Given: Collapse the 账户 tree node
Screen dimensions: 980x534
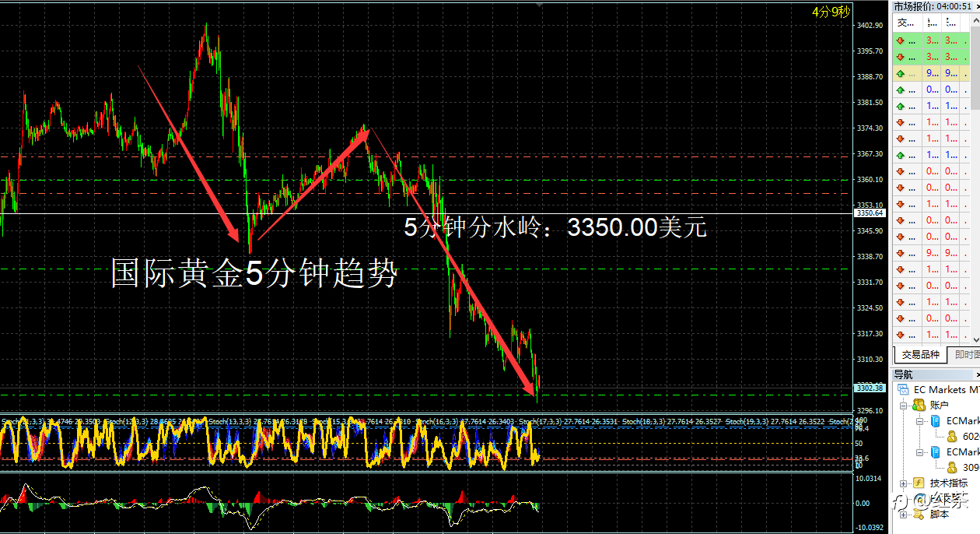Looking at the screenshot, I should pyautogui.click(x=904, y=405).
